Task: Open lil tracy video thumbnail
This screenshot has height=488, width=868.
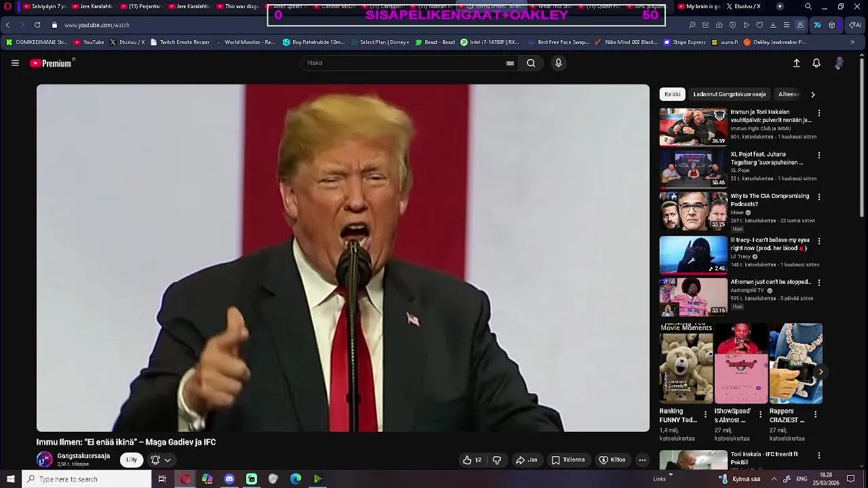Action: click(x=693, y=254)
